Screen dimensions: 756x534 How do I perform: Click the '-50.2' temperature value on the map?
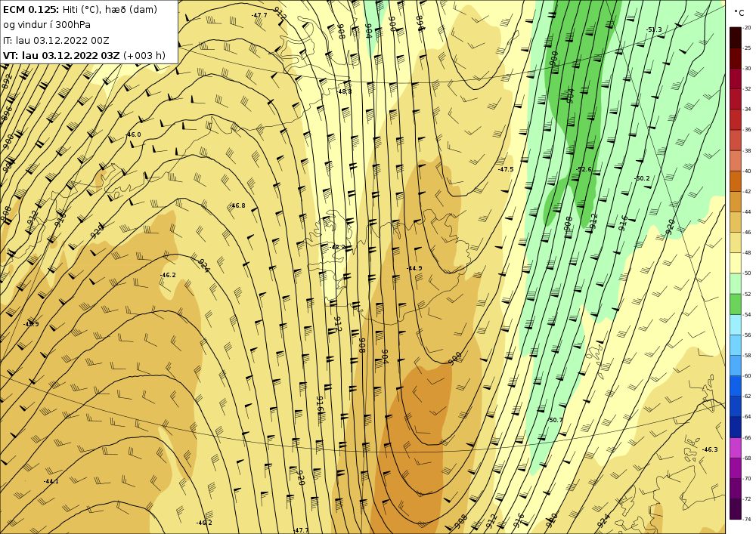pos(642,178)
